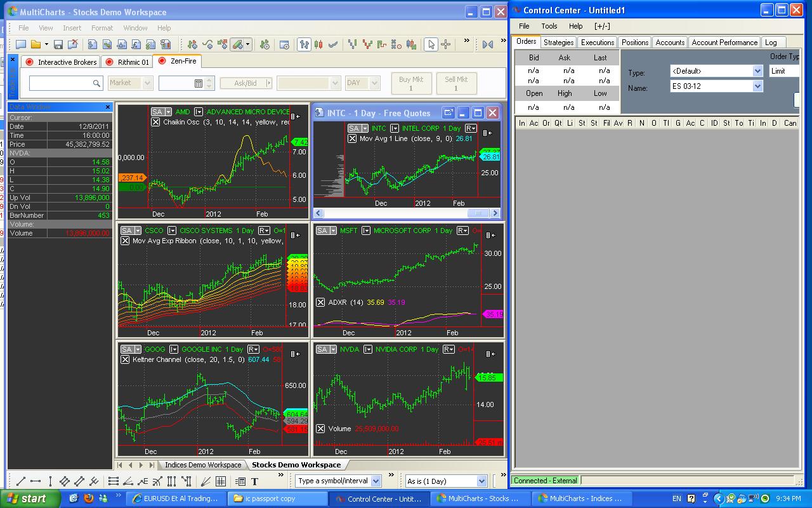Click the Start button
This screenshot has height=508, width=812.
pyautogui.click(x=30, y=498)
